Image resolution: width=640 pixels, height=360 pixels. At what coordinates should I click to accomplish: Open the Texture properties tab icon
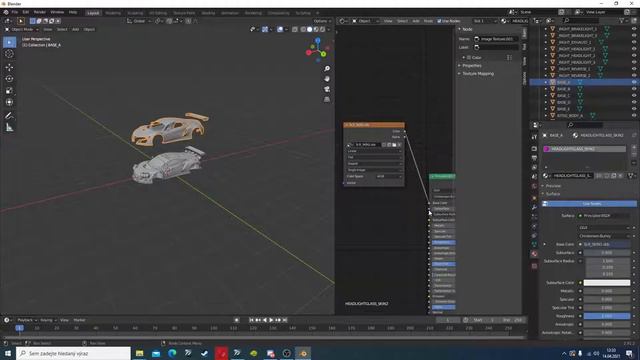coord(534,266)
